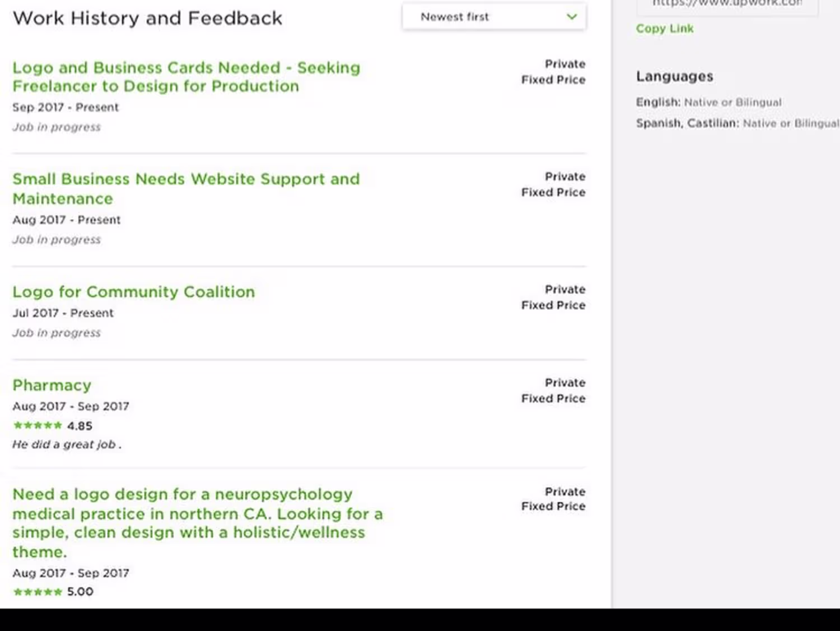This screenshot has height=631, width=840.
Task: Open Small Business Needs Website Support job
Action: (186, 189)
